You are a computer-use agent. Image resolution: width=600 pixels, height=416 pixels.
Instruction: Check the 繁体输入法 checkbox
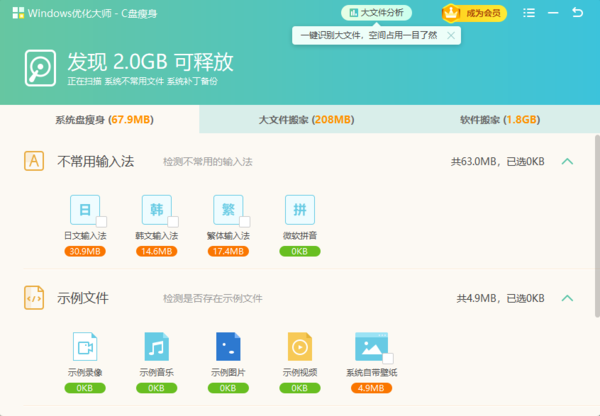point(245,221)
